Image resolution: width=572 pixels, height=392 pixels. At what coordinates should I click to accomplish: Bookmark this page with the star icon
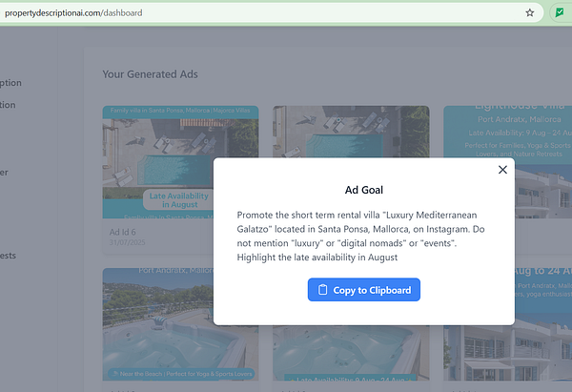[x=530, y=13]
